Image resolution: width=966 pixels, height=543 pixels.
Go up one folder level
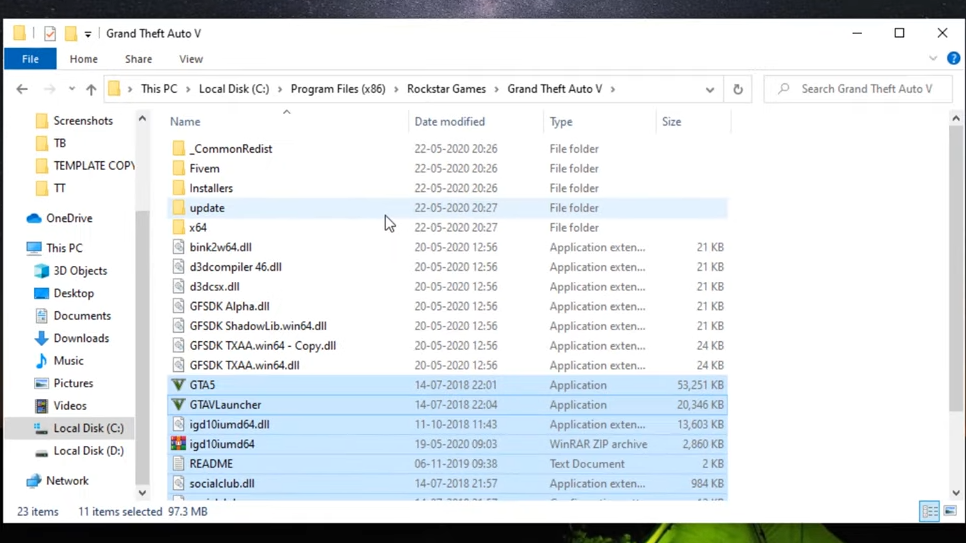(91, 89)
